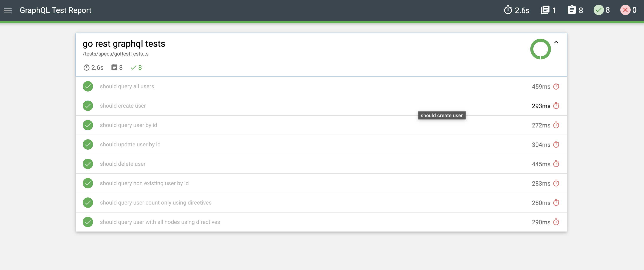
Task: Open test should update user by id
Action: 130,144
